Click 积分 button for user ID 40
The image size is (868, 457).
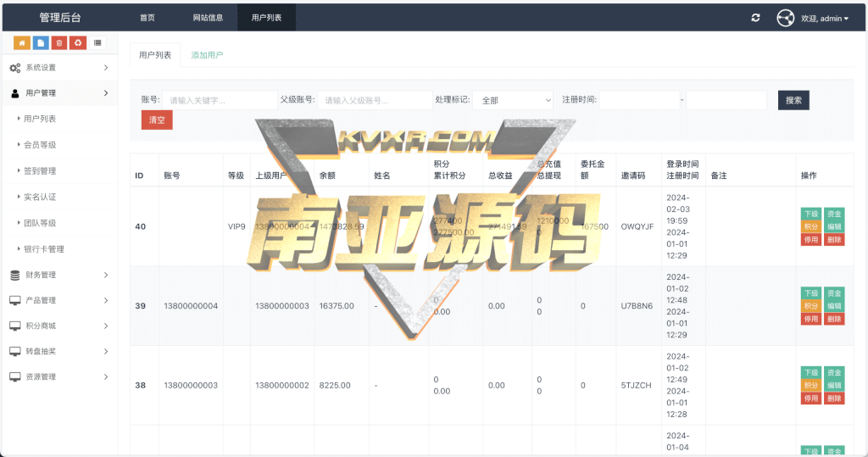[811, 226]
